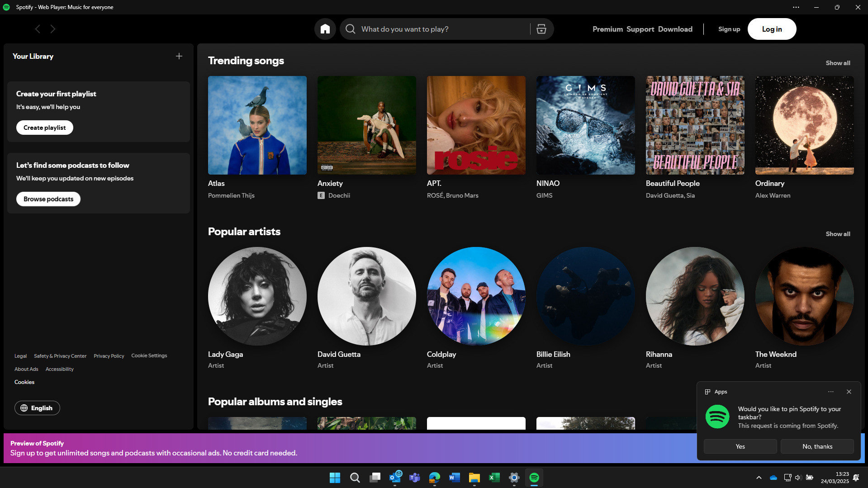Click the plus icon in Your Library
868x488 pixels.
[x=179, y=56]
